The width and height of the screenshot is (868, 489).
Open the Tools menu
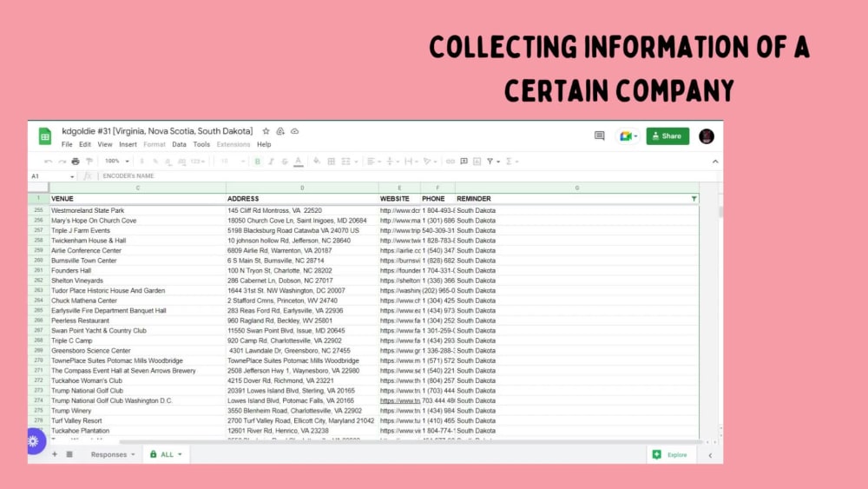pos(201,144)
